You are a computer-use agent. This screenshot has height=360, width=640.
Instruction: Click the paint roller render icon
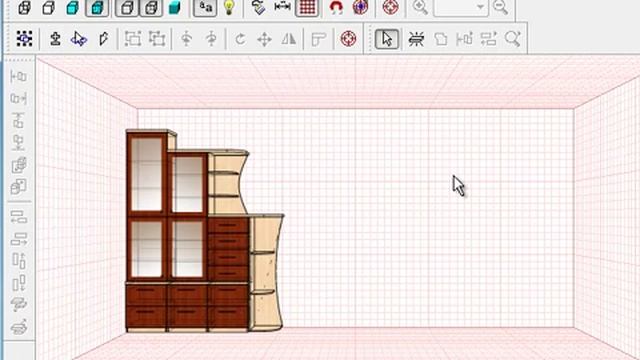pos(258,8)
